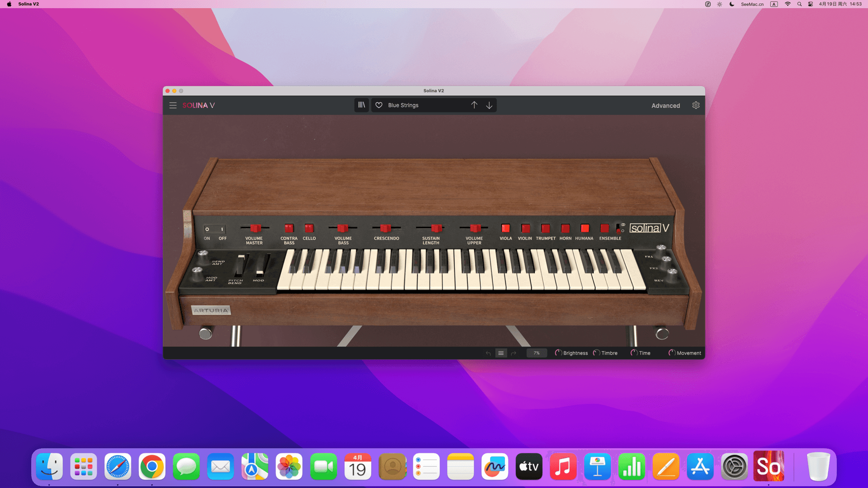Click the 7% CPU meter field
The height and width of the screenshot is (488, 868).
537,353
